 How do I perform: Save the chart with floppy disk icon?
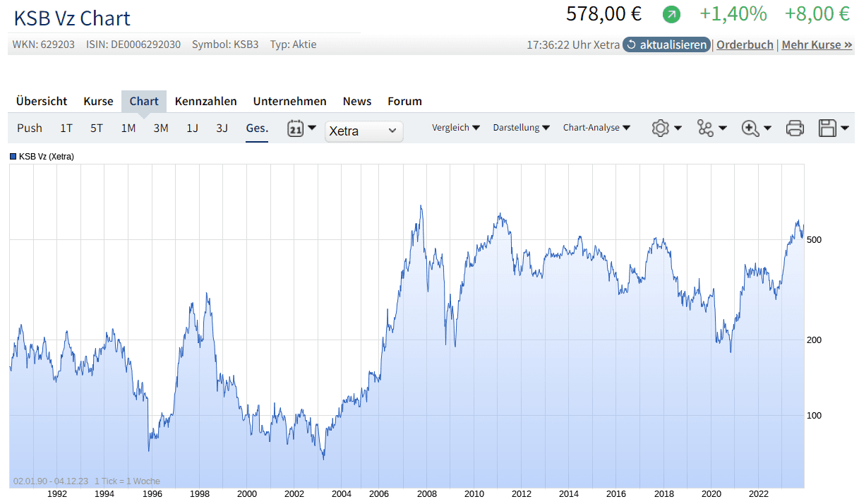tap(827, 128)
